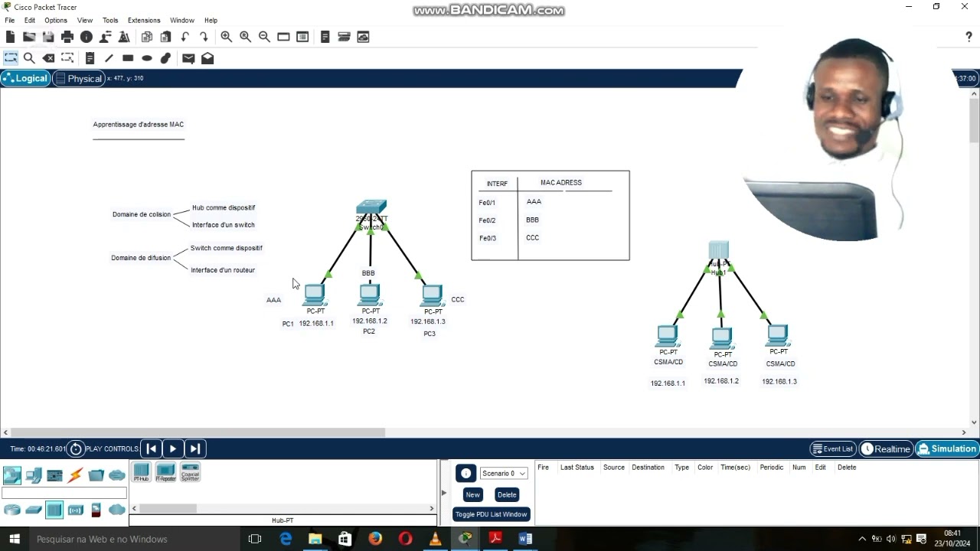Image resolution: width=980 pixels, height=551 pixels.
Task: Click the Switch0 device on canvas
Action: [371, 208]
